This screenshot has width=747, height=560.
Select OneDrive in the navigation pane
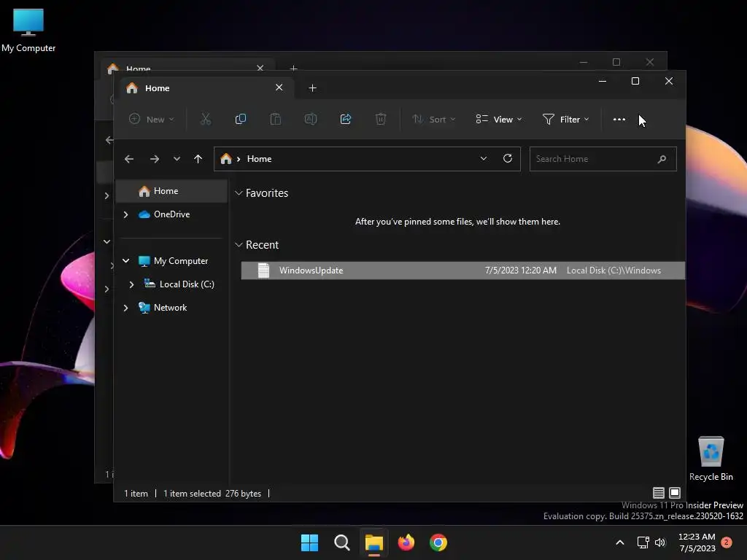(x=171, y=214)
